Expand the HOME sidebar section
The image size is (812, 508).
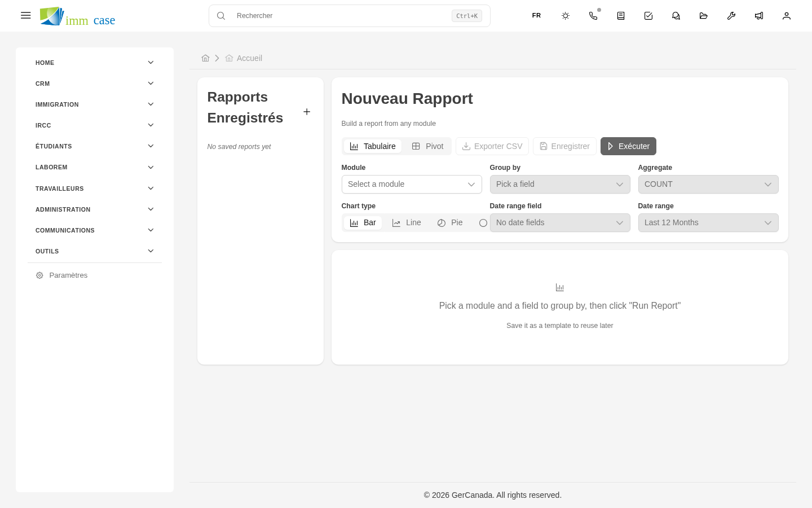click(95, 63)
